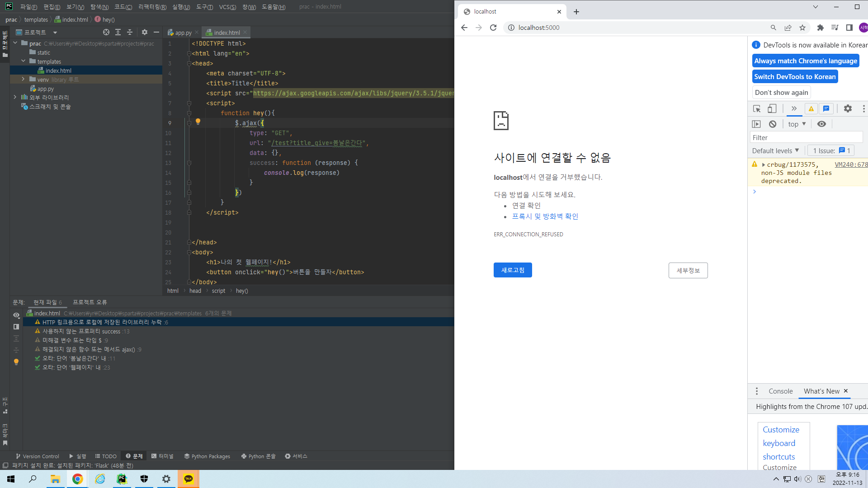Click the DevTools blue issues message icon

(826, 108)
